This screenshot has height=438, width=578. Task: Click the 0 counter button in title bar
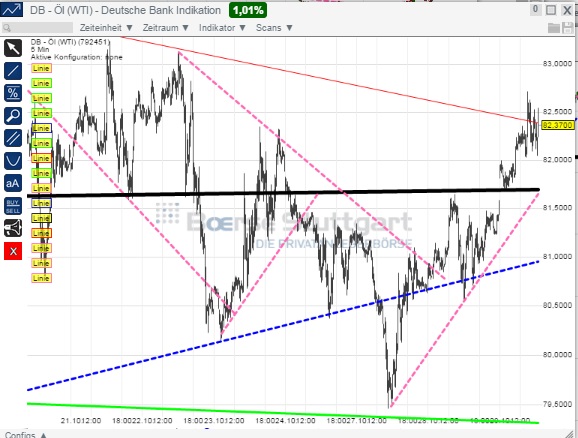pos(535,9)
